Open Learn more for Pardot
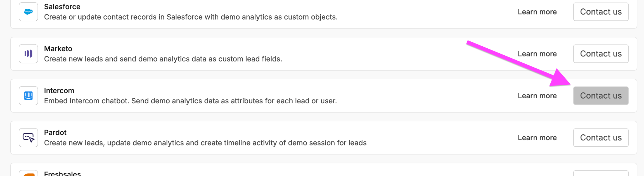644x176 pixels. (537, 137)
